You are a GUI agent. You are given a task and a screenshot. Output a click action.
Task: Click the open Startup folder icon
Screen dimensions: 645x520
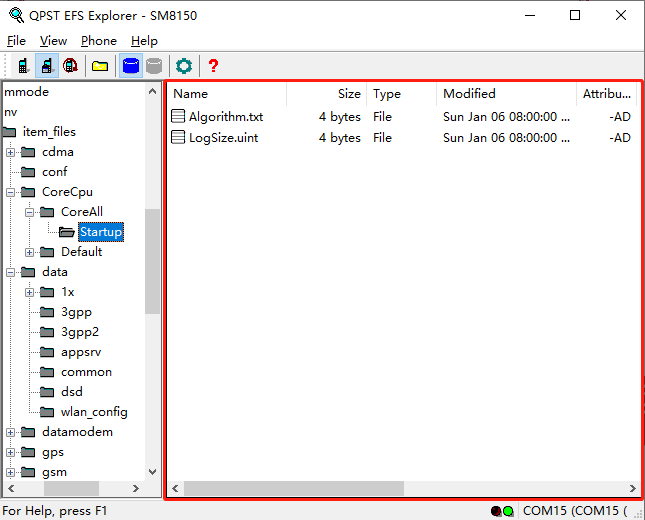[x=66, y=232]
